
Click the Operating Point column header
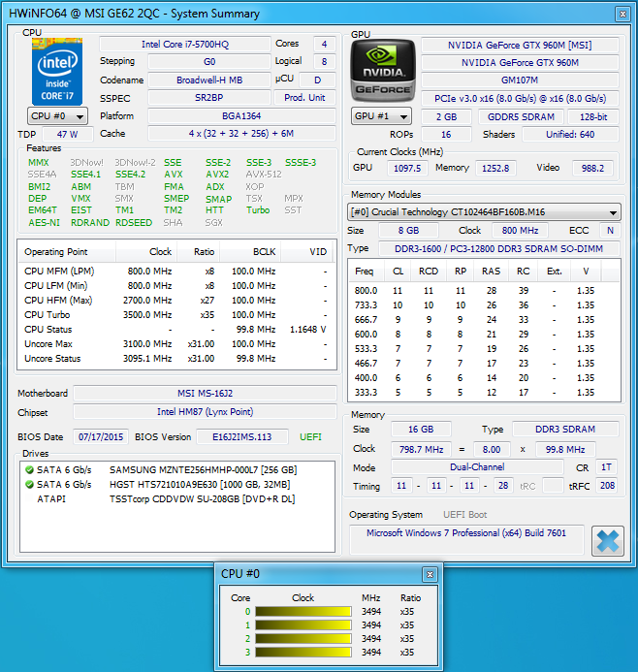[x=67, y=251]
